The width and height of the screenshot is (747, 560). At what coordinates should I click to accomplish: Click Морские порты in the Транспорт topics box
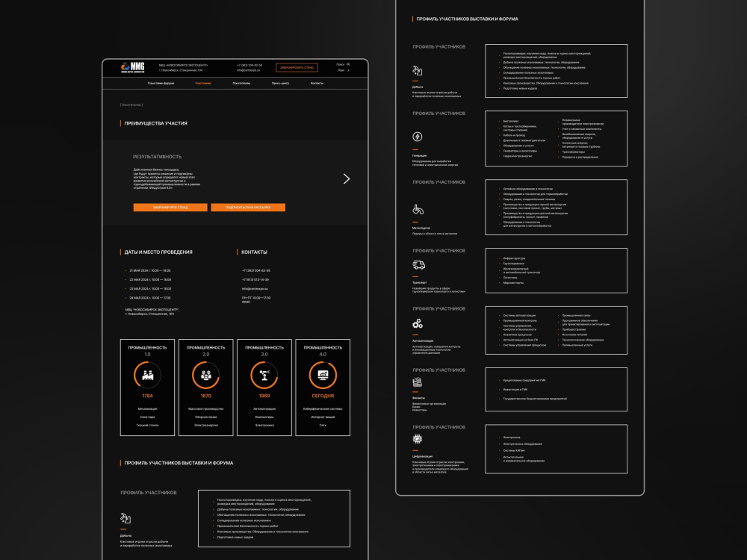(x=514, y=283)
